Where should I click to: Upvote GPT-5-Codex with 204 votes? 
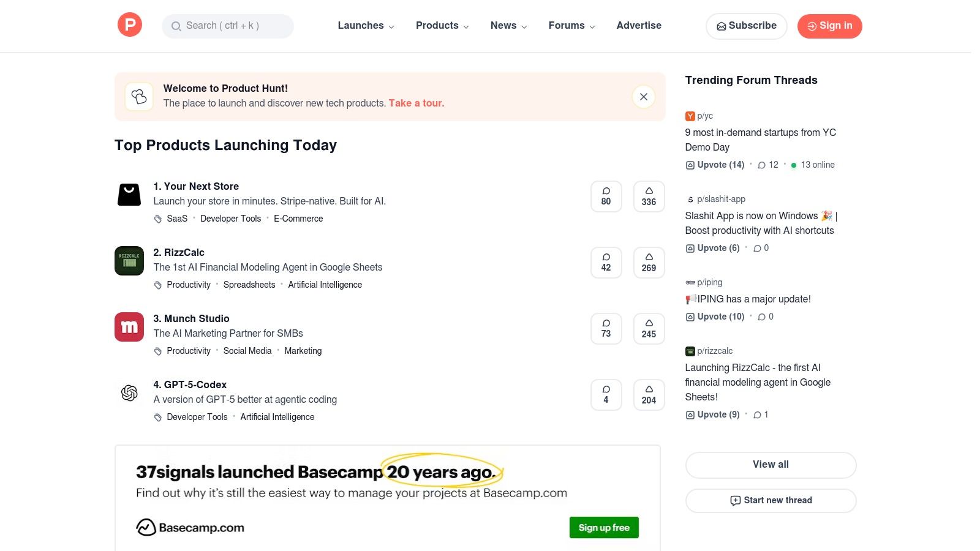[649, 395]
